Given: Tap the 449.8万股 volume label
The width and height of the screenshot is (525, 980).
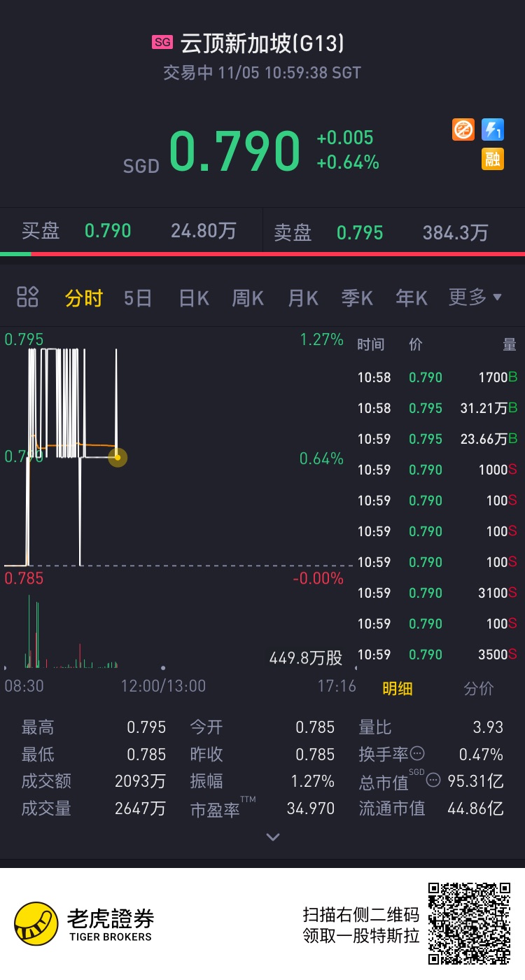Looking at the screenshot, I should click(306, 658).
